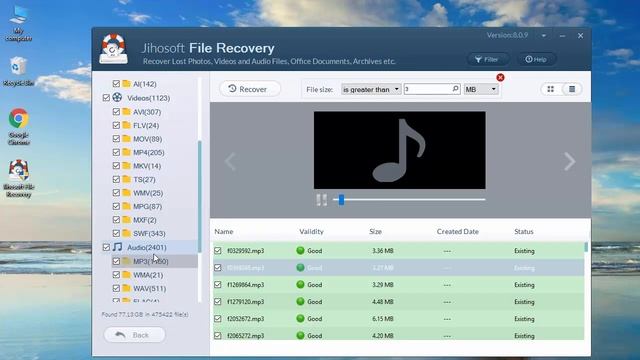
Task: Select the MP4(205) folder
Action: (x=149, y=153)
